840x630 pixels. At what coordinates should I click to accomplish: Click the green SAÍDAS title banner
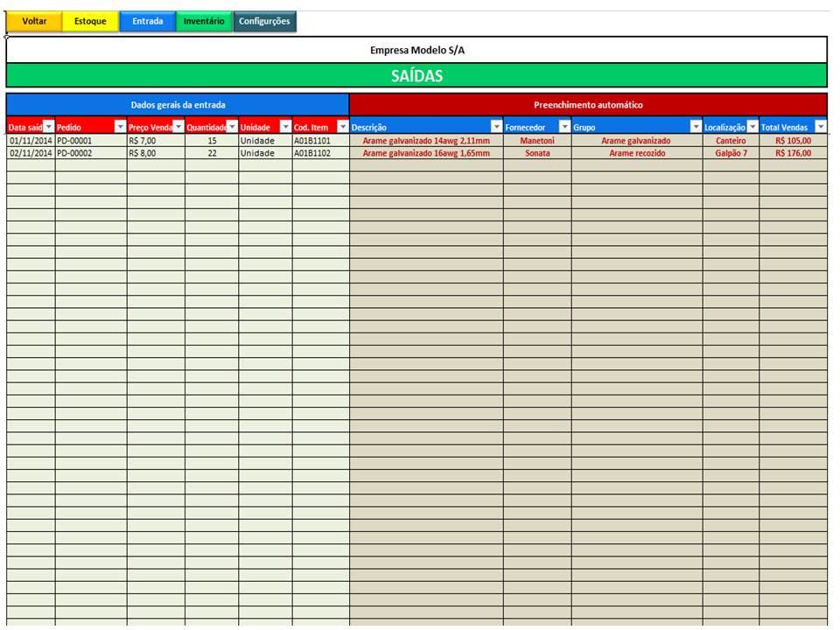coord(416,76)
